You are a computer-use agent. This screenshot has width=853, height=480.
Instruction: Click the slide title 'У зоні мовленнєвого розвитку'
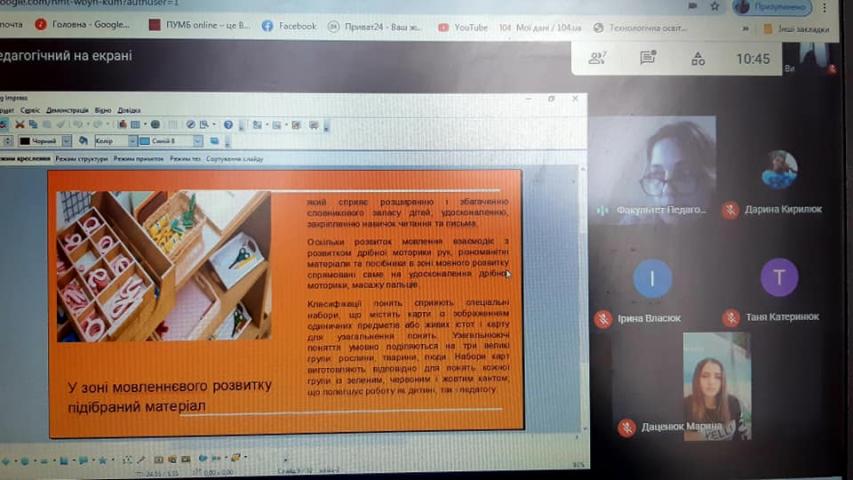(x=170, y=386)
